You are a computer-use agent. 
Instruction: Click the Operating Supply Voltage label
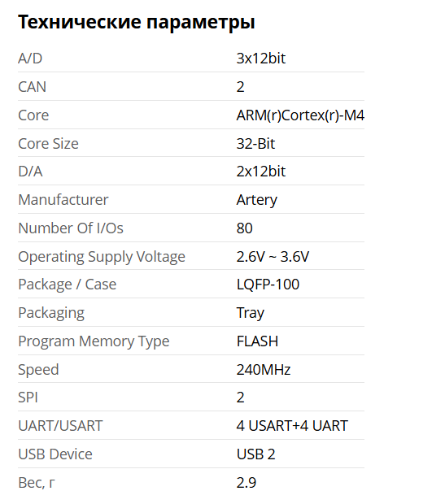(102, 257)
